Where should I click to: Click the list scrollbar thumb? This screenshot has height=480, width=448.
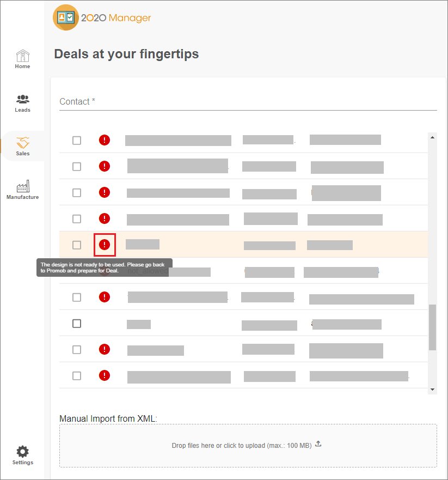coord(432,327)
